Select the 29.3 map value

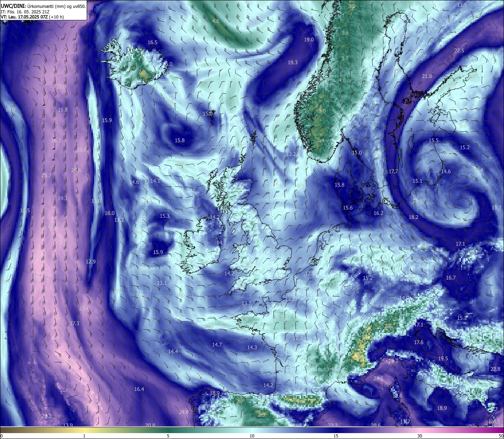(46, 416)
